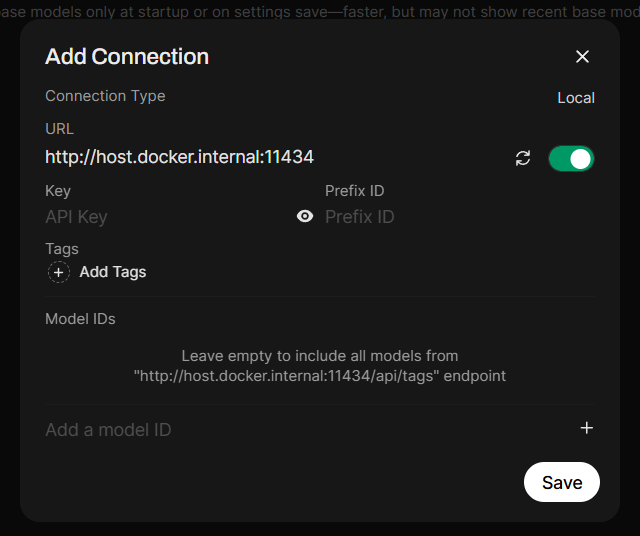
Task: Click the "Add Connection" dialog heading
Action: 127,56
